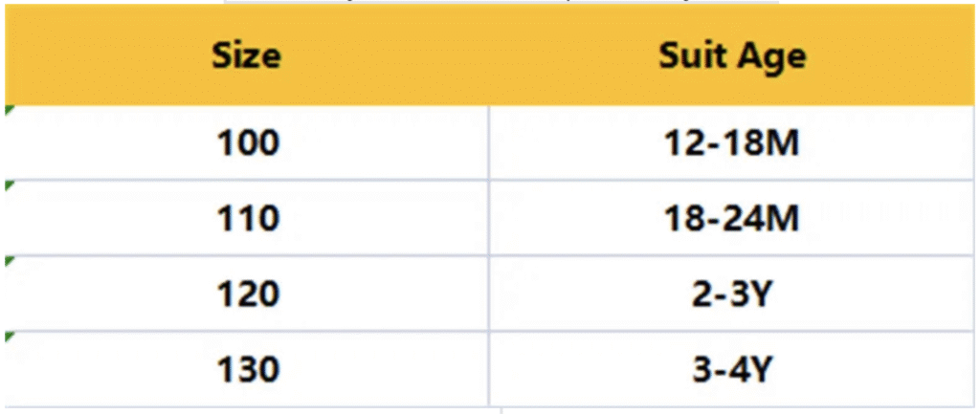
Task: Select the cell containing size 100
Action: coord(248,143)
